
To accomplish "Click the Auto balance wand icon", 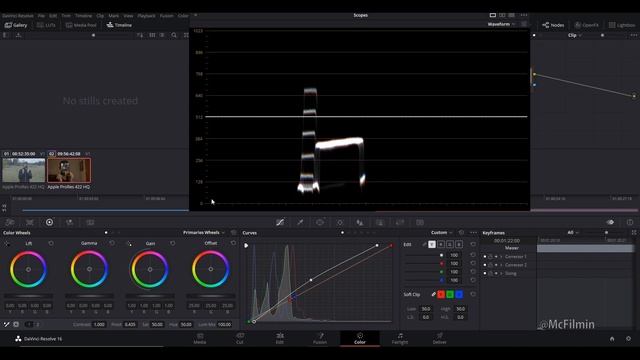I will point(7,324).
